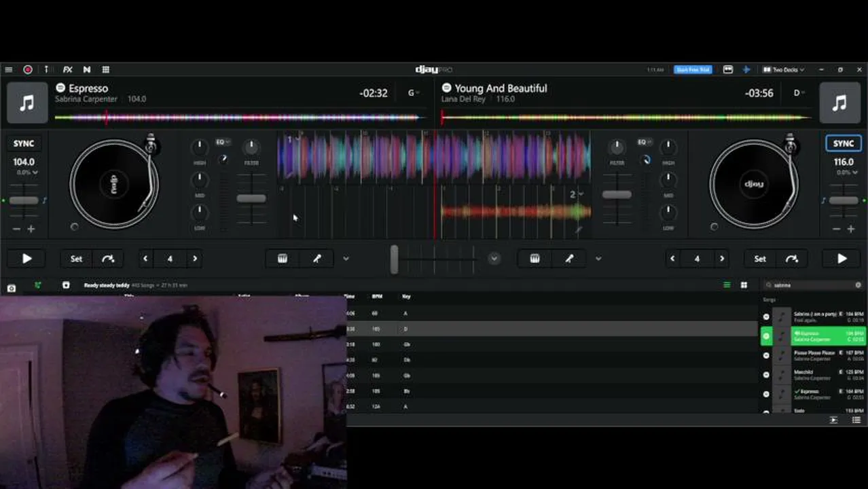Screen dimensions: 868x489
Task: Sort library by BPM column
Action: 377,297
